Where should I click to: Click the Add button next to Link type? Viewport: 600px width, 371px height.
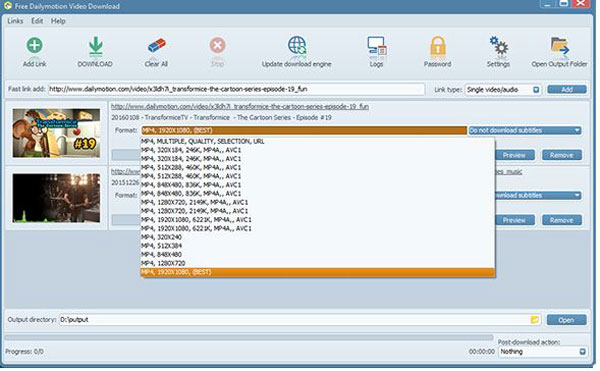[567, 89]
